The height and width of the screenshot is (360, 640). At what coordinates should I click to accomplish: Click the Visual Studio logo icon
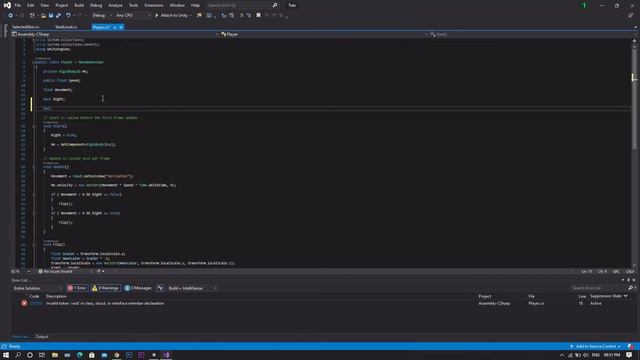coord(7,5)
